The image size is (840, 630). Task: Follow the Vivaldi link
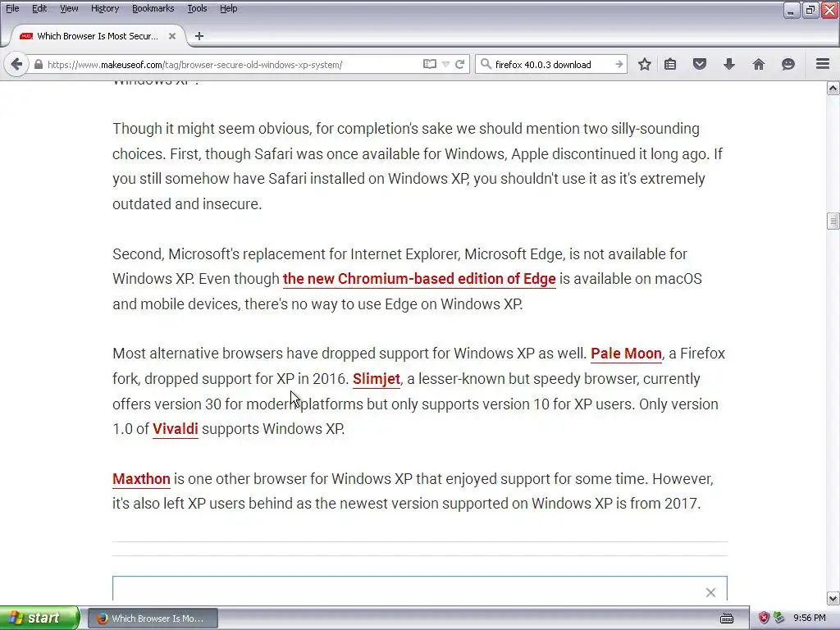coord(176,429)
